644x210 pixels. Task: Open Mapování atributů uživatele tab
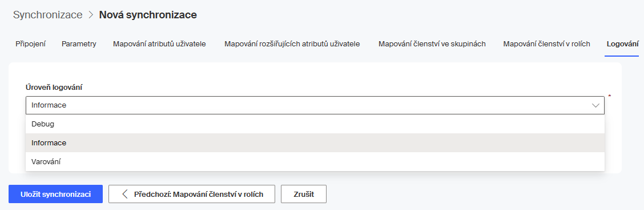click(x=159, y=43)
